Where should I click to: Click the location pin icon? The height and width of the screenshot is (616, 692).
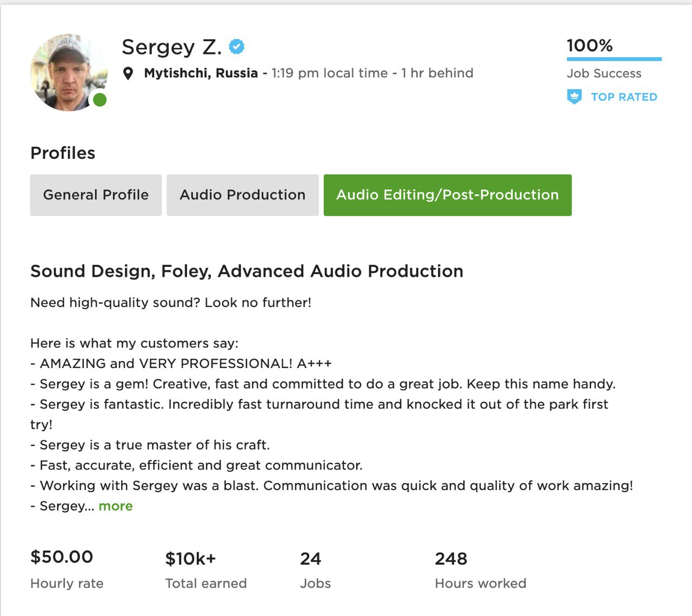[x=128, y=73]
